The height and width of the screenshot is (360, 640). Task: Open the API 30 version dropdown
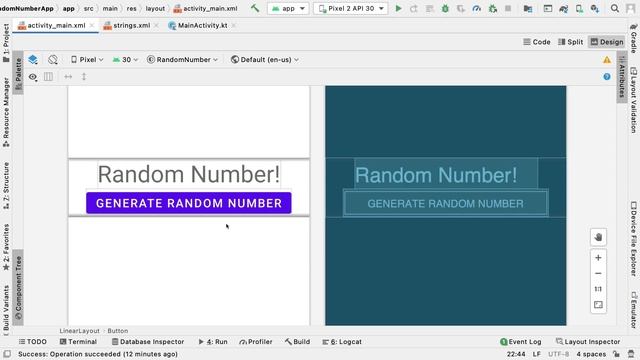coord(125,60)
